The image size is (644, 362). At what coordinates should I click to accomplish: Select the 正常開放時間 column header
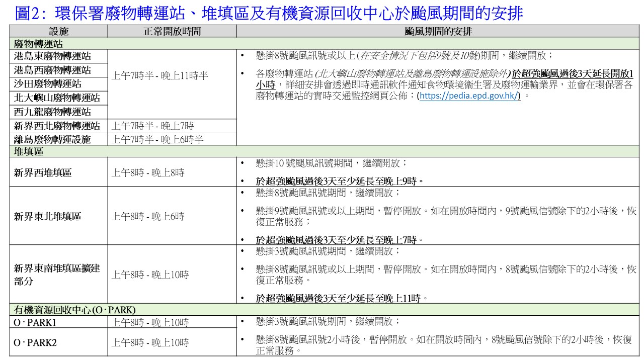172,31
